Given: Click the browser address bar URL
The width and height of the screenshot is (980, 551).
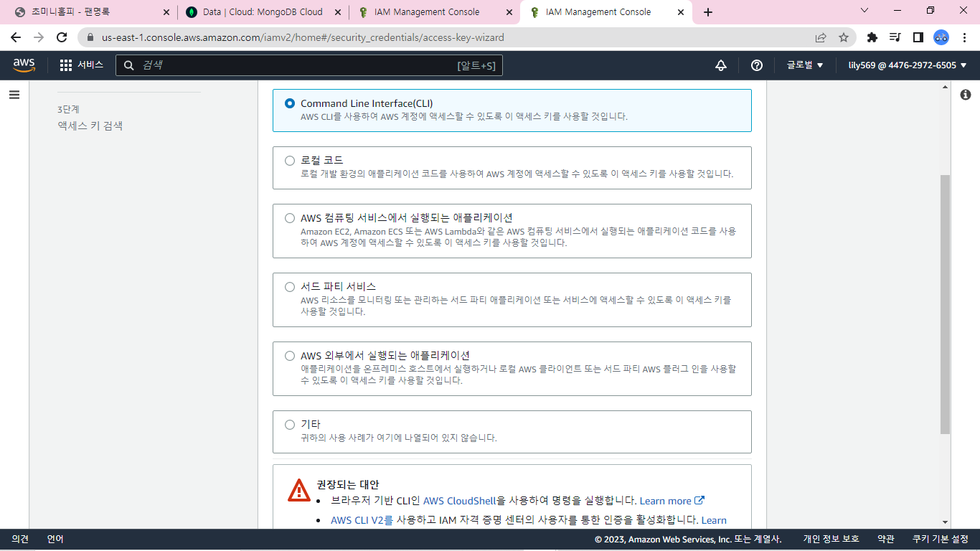Looking at the screenshot, I should click(x=303, y=37).
